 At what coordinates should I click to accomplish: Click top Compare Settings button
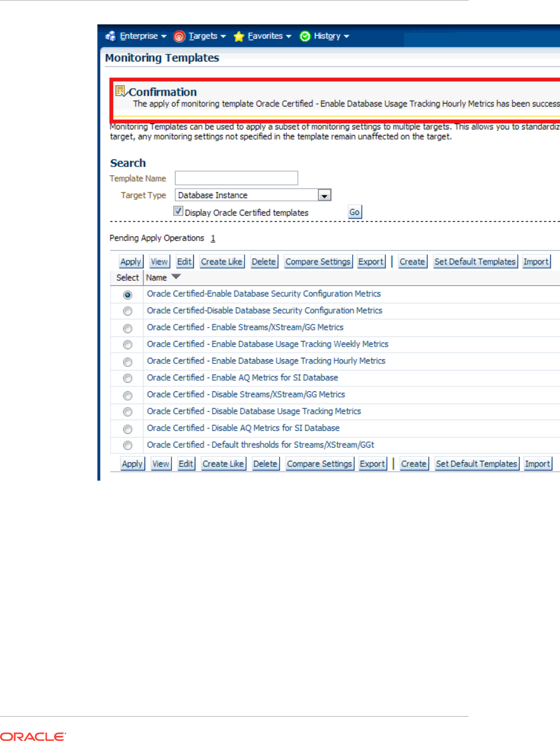pos(318,261)
